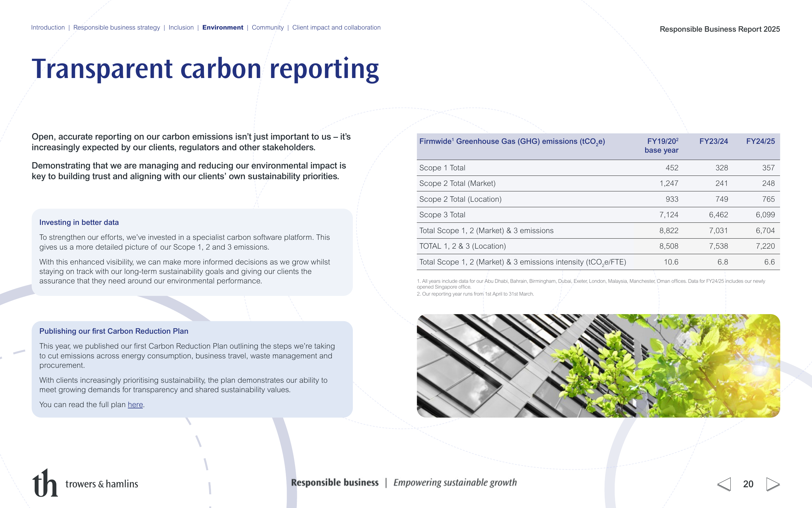Click the 'Investing in better data' heading
This screenshot has width=812, height=508.
tap(79, 222)
